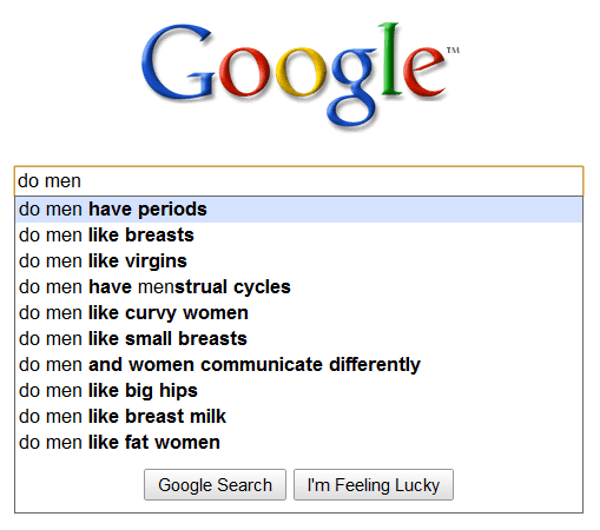
Task: Select 'do men have menstrual cycles' suggestion
Action: click(x=299, y=287)
